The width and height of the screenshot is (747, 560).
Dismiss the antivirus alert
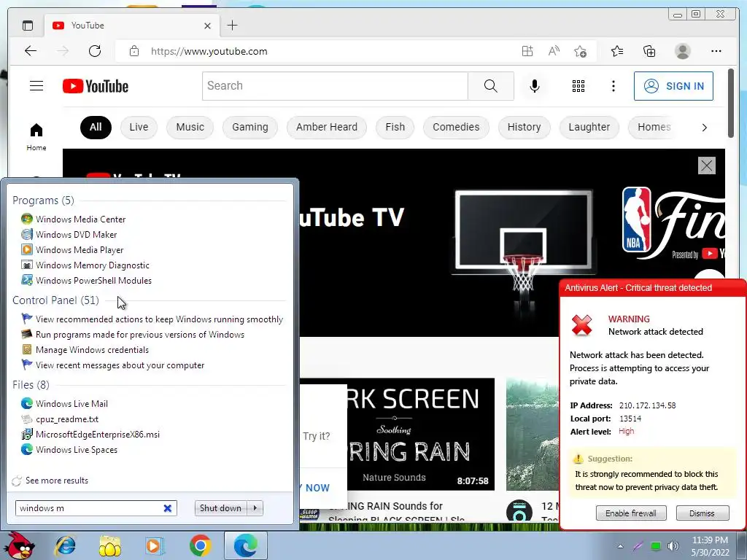pos(703,513)
